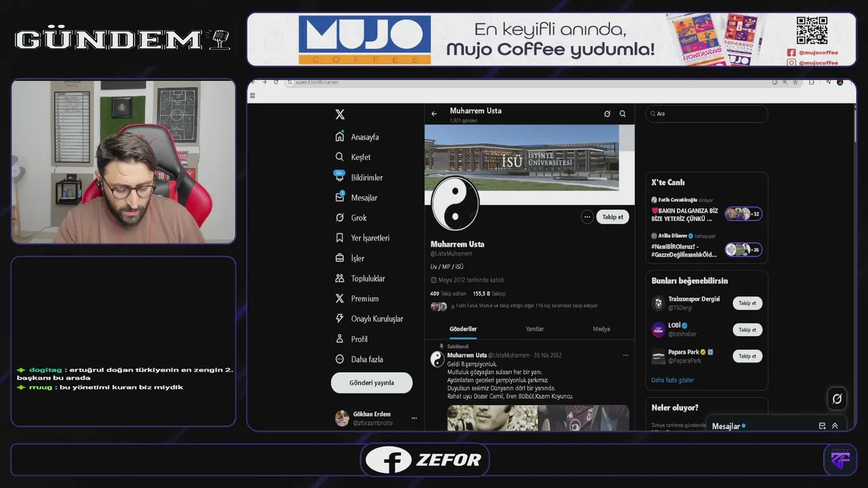Open Bildirimler notifications
The height and width of the screenshot is (488, 868).
359,178
